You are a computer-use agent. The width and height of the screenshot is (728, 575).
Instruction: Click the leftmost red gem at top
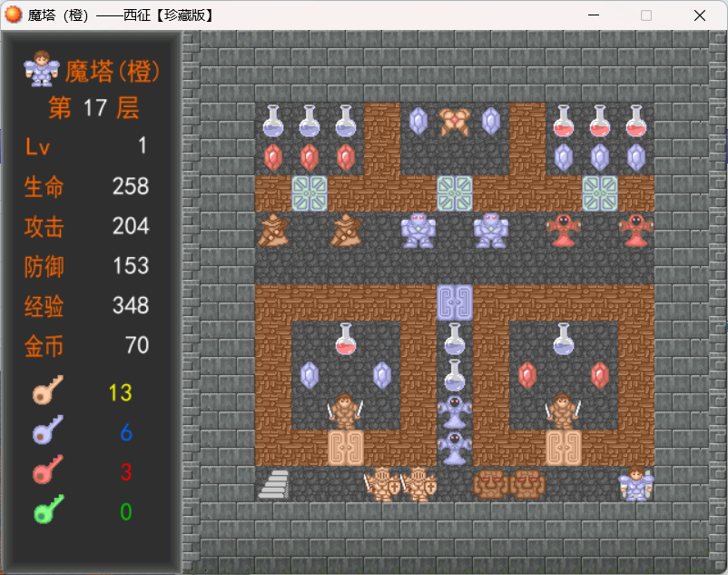point(273,157)
